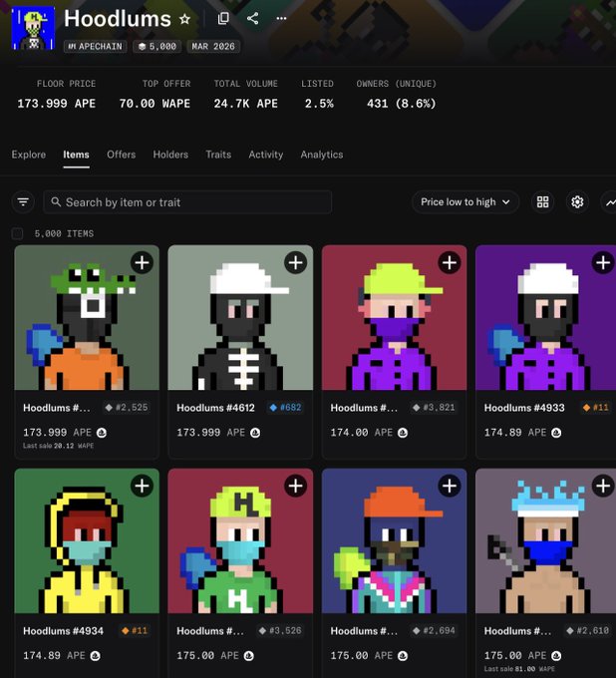The width and height of the screenshot is (616, 678).
Task: Click the Last sale 20.12 WAPE text
Action: pos(59,446)
